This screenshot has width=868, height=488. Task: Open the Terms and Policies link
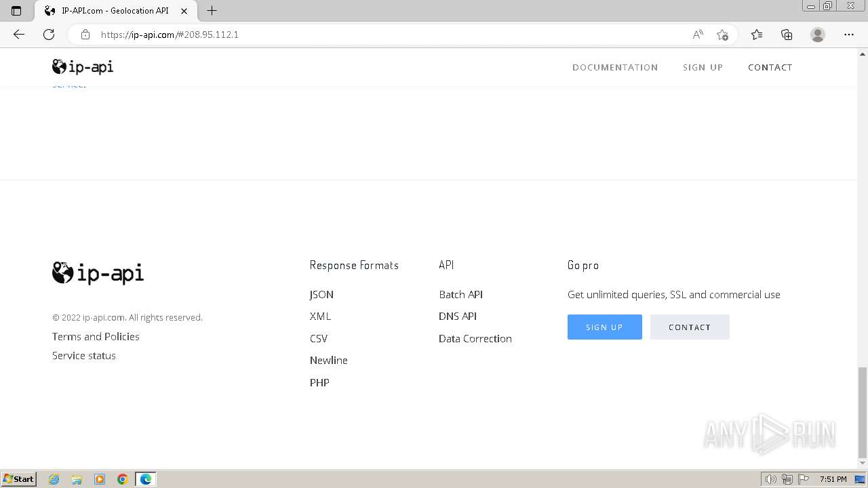coord(96,337)
